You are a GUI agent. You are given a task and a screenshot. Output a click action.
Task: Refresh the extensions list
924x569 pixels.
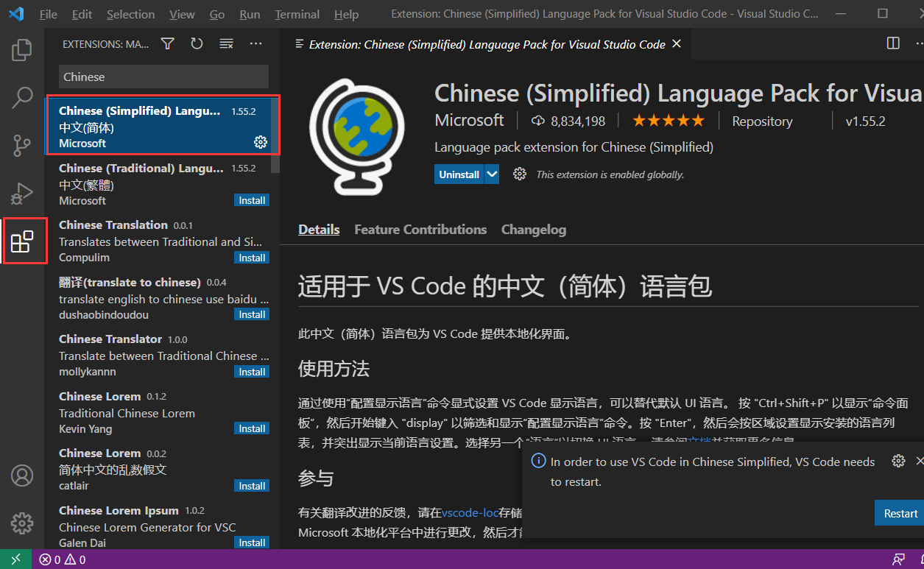tap(197, 44)
